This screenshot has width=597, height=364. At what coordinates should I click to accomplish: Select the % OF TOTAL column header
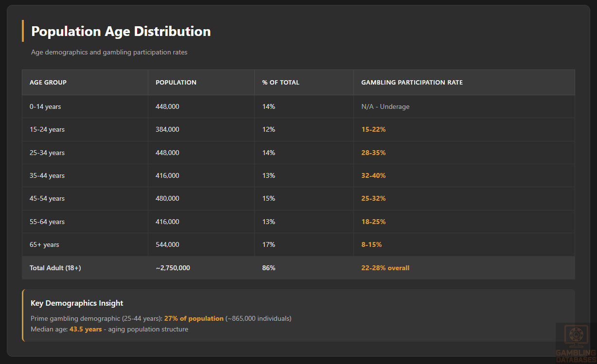281,82
